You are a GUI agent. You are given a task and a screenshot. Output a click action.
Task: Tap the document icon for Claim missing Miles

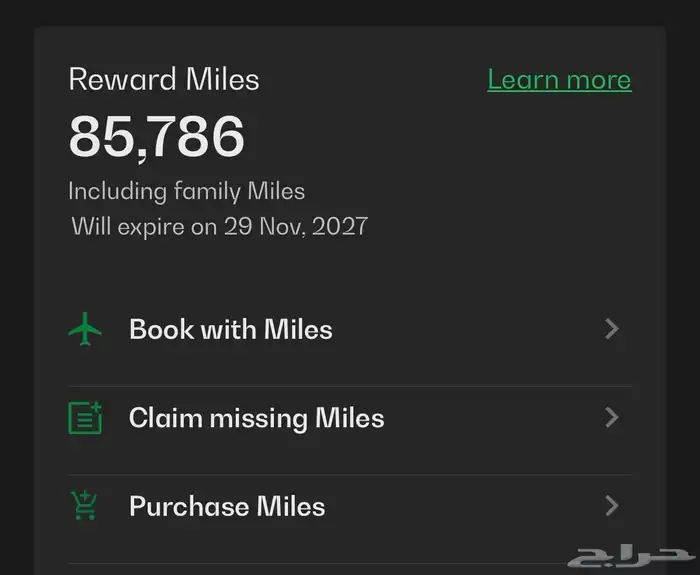86,418
